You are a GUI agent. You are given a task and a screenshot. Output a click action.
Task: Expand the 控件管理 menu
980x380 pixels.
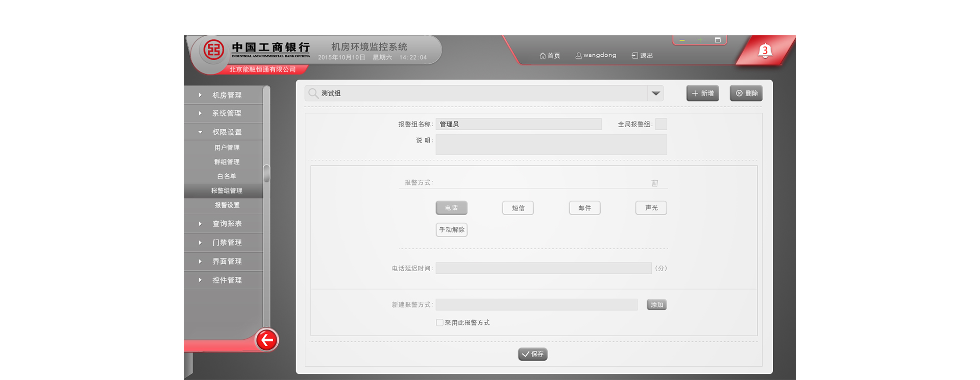(x=224, y=280)
